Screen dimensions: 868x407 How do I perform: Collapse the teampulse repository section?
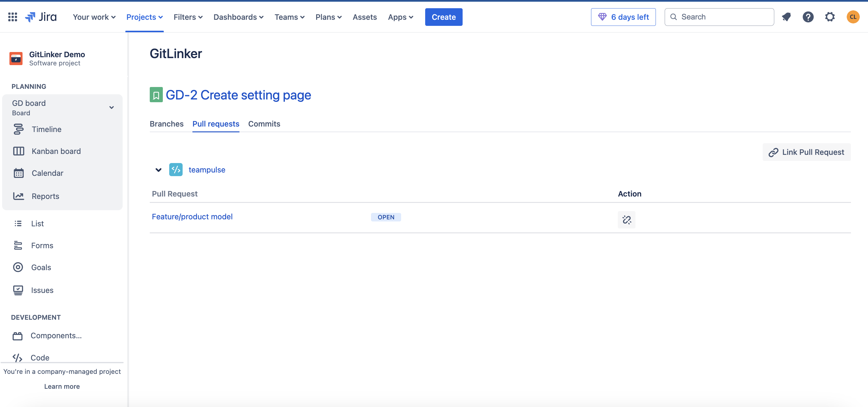click(x=158, y=170)
